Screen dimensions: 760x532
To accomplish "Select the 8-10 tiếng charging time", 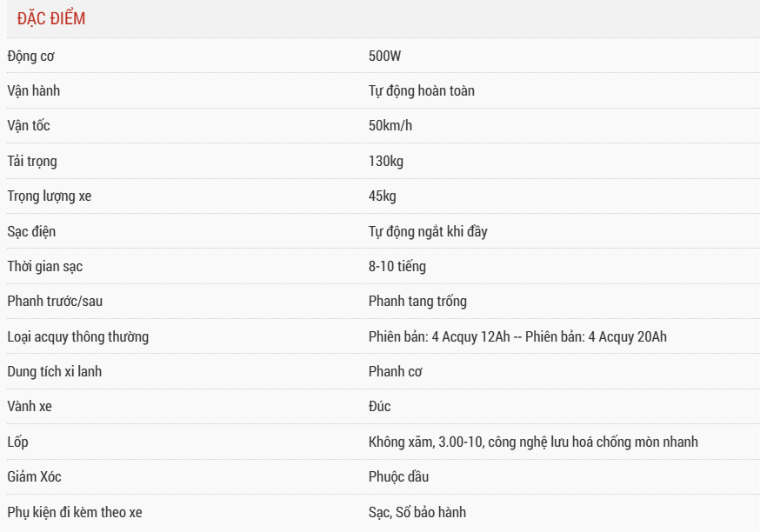I will [397, 266].
